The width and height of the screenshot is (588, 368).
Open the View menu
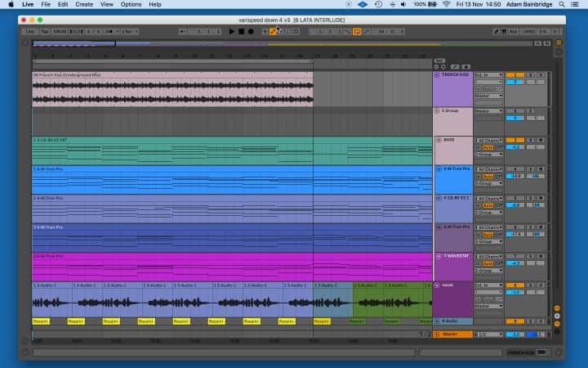point(106,5)
